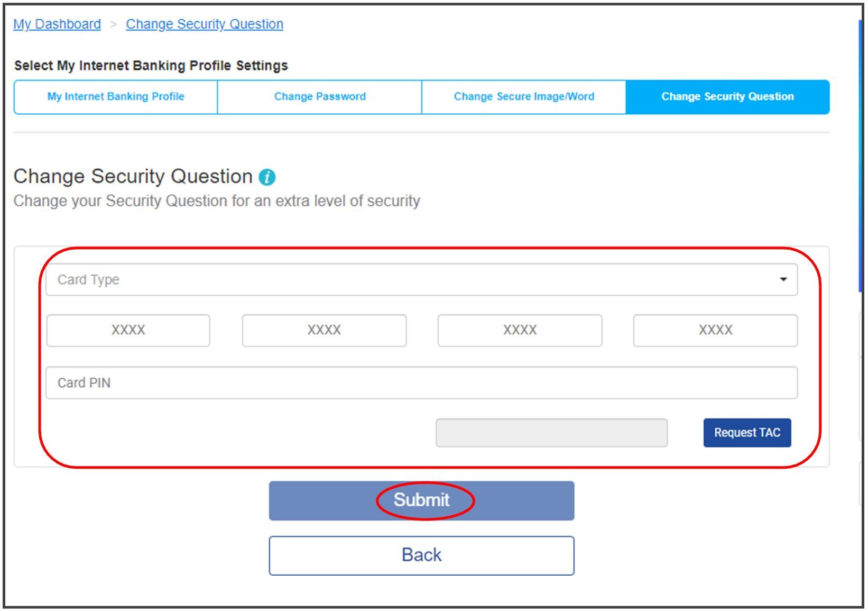Open the Card Type dropdown
868x611 pixels.
(421, 279)
